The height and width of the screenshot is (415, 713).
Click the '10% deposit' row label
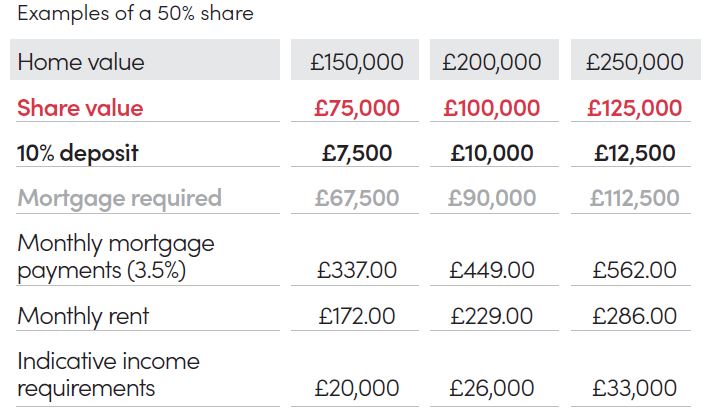pos(78,153)
